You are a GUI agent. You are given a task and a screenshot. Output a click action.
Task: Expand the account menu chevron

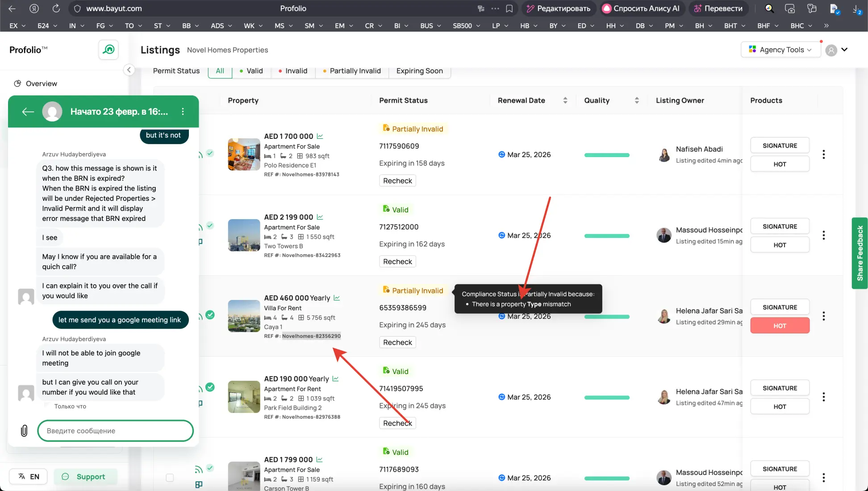coord(844,50)
